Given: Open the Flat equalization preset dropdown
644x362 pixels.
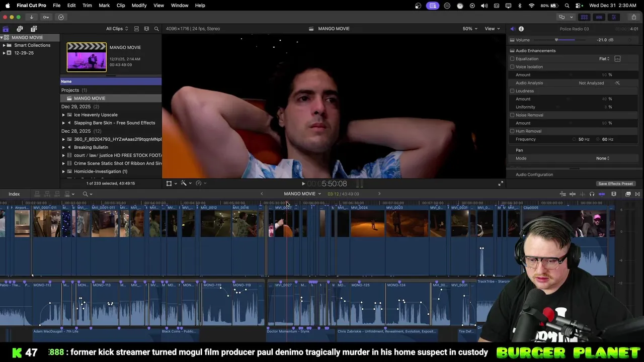Looking at the screenshot, I should click(x=604, y=59).
